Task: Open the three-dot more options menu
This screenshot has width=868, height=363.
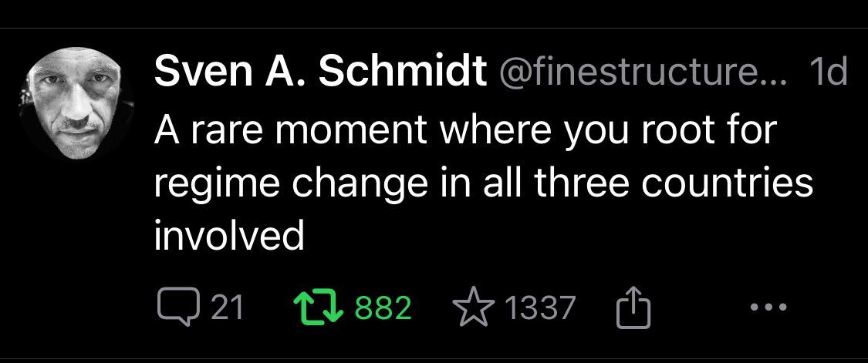Action: 768,308
